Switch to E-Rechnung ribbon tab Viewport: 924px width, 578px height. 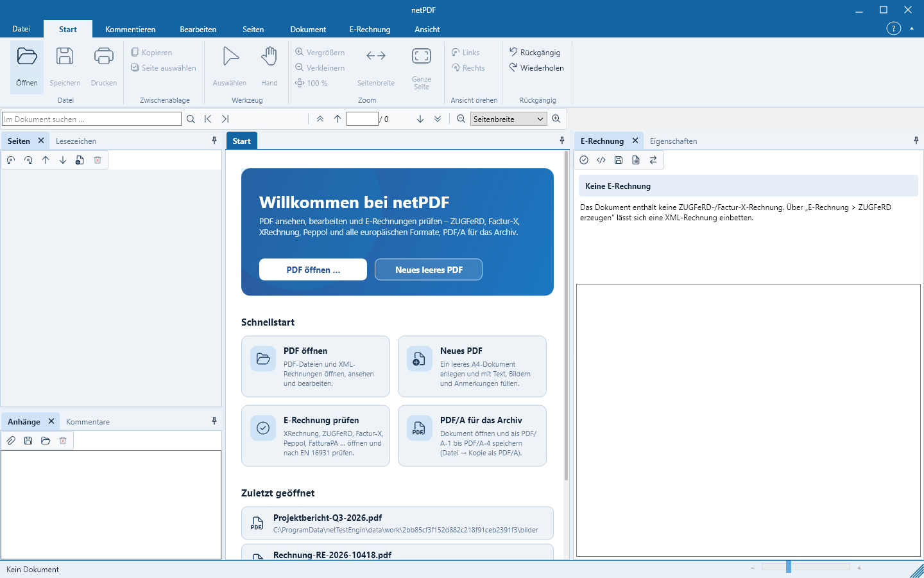coord(370,30)
